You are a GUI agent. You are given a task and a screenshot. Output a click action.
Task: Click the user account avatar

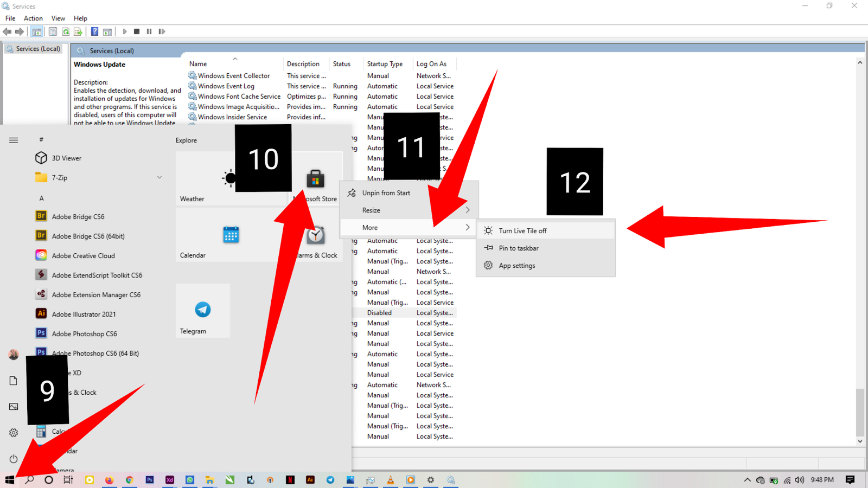coord(14,355)
